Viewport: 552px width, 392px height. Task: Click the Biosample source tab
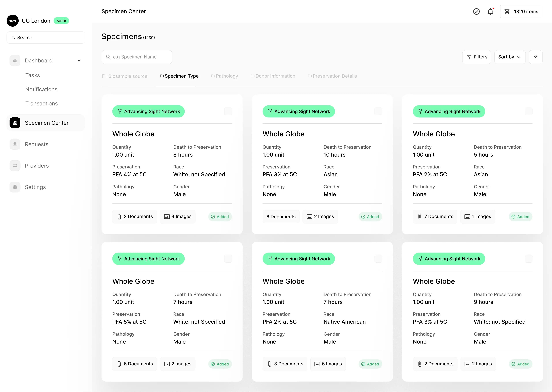(x=125, y=76)
